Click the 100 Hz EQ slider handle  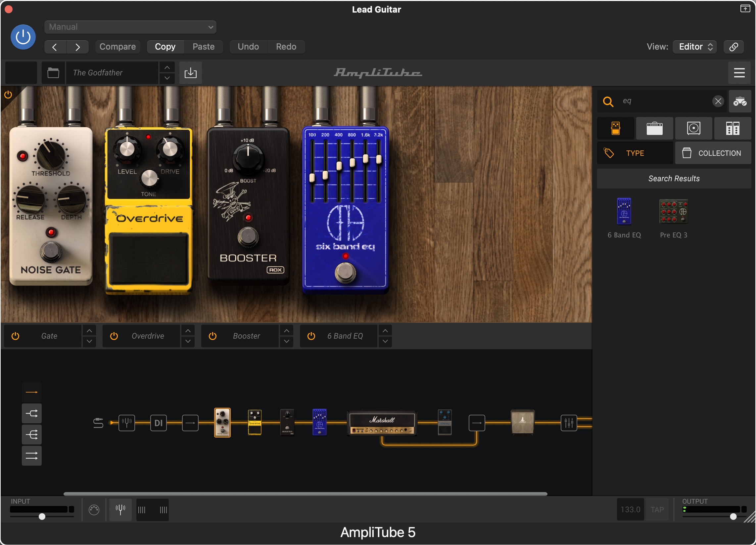tap(312, 178)
